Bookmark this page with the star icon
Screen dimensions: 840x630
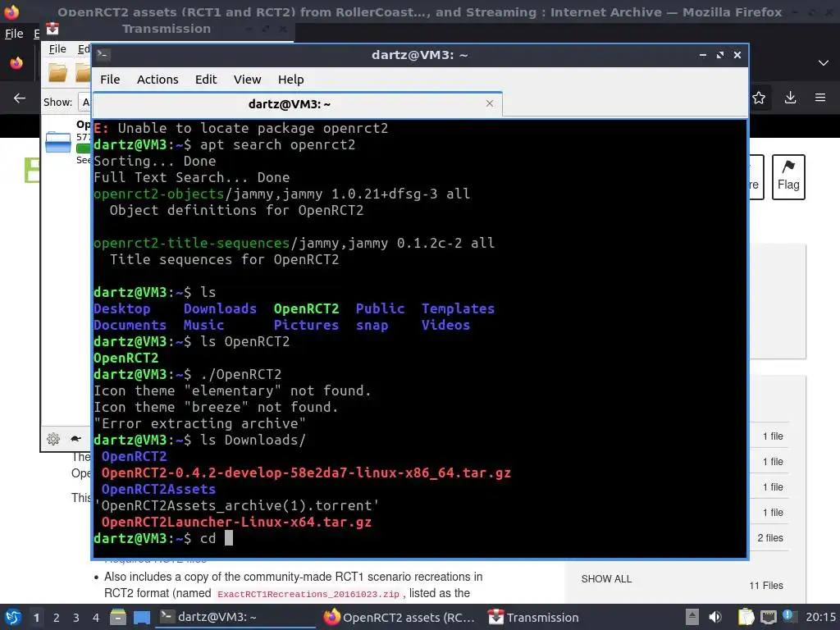tap(759, 98)
